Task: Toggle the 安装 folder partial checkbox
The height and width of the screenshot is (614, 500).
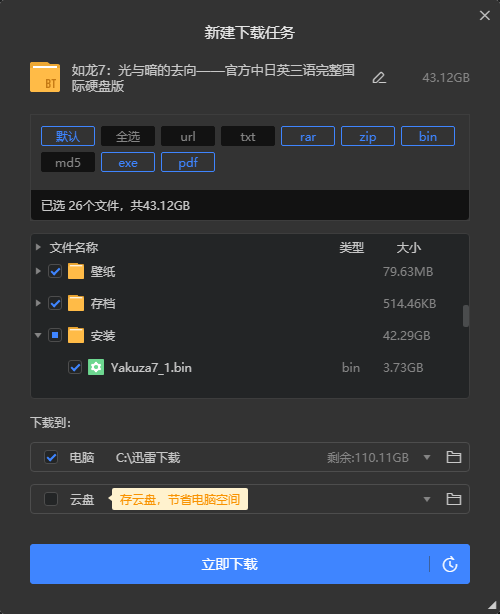Action: click(x=55, y=335)
